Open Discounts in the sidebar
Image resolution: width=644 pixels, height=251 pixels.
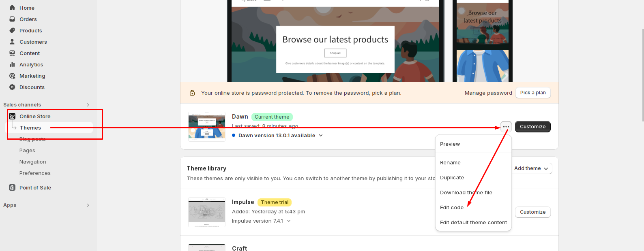point(32,87)
